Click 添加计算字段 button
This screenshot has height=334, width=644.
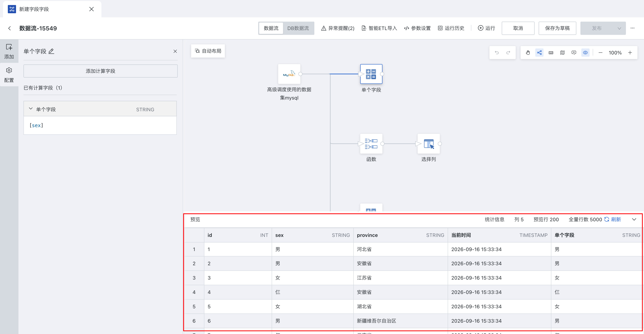100,71
